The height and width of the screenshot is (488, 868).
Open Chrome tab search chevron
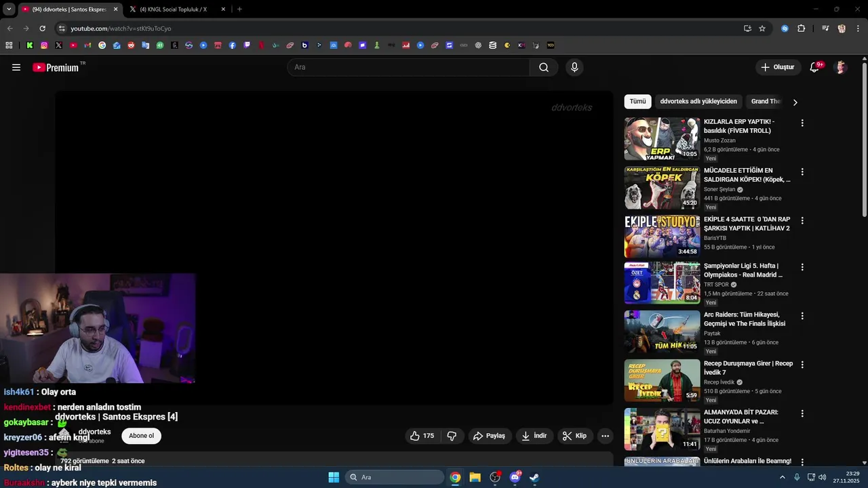9,9
